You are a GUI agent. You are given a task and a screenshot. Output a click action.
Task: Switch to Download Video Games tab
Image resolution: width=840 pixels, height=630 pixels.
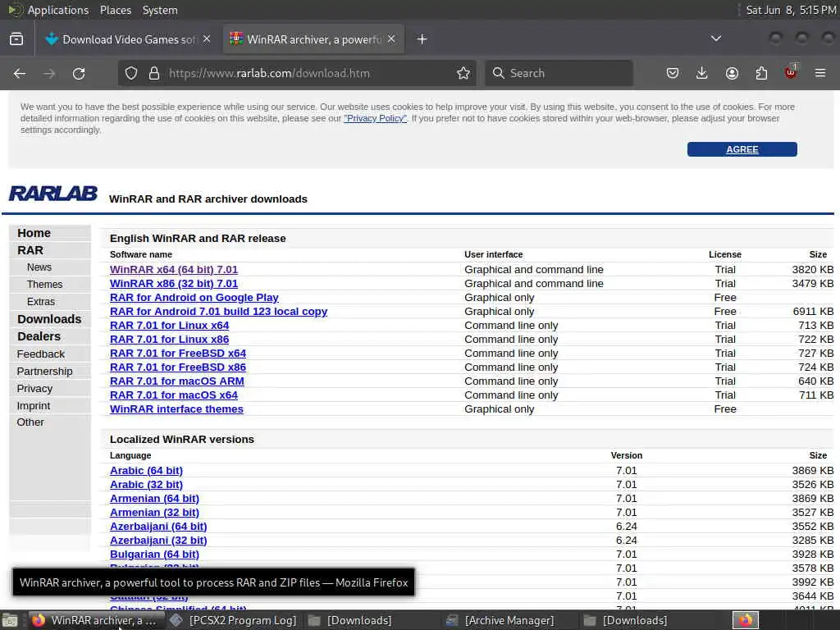[129, 39]
